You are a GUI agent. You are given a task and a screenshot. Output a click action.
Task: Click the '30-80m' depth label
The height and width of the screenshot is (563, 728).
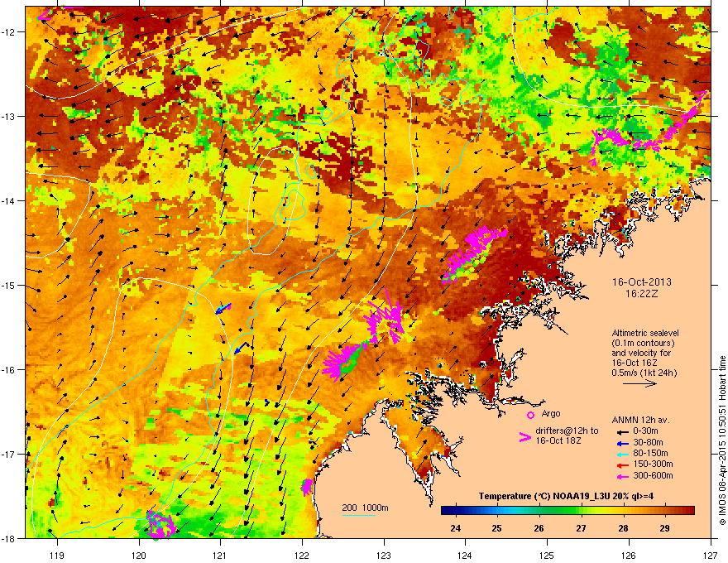click(x=648, y=443)
